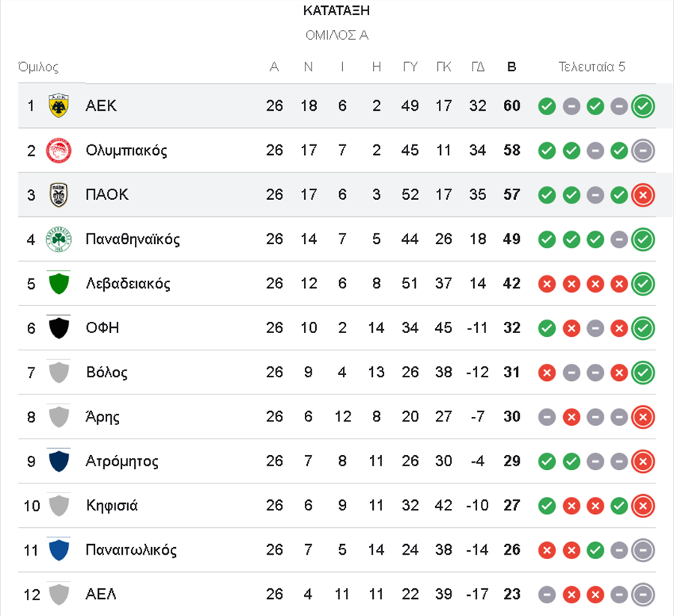This screenshot has height=616, width=674.
Task: Click the Τελευταία 5 column header
Action: (592, 67)
